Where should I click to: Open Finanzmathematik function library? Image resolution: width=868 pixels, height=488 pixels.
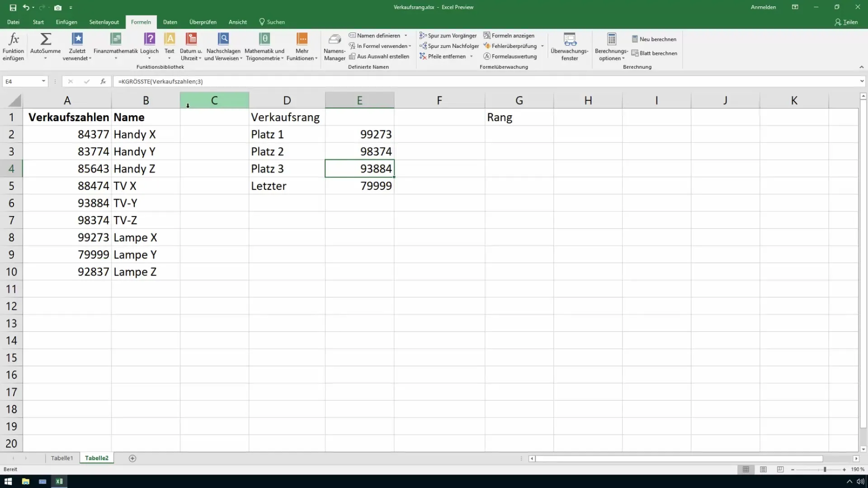point(115,45)
